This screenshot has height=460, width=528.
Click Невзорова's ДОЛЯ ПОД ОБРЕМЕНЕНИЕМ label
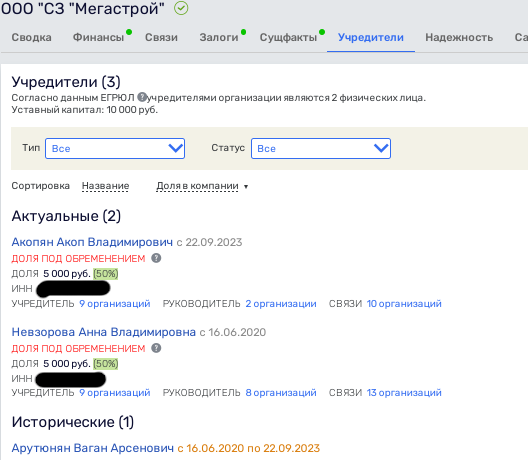point(78,348)
